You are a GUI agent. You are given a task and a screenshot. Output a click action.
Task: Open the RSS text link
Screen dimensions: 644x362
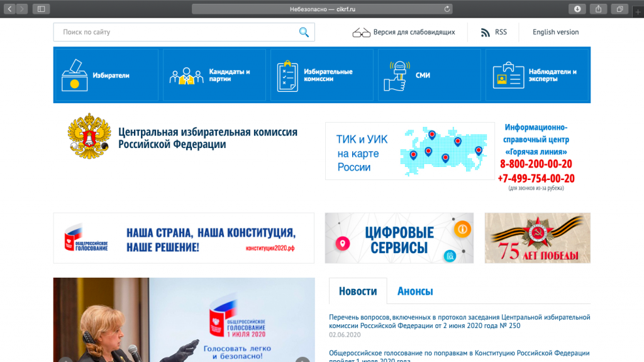[501, 32]
